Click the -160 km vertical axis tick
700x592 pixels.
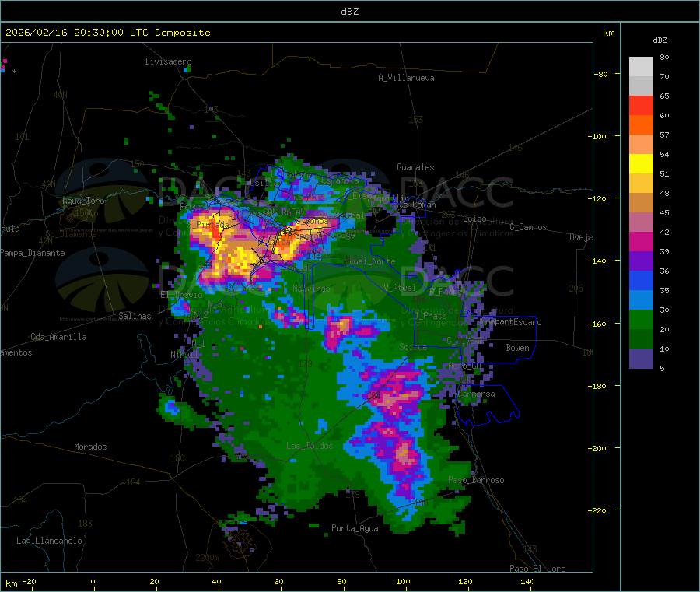[x=597, y=324]
